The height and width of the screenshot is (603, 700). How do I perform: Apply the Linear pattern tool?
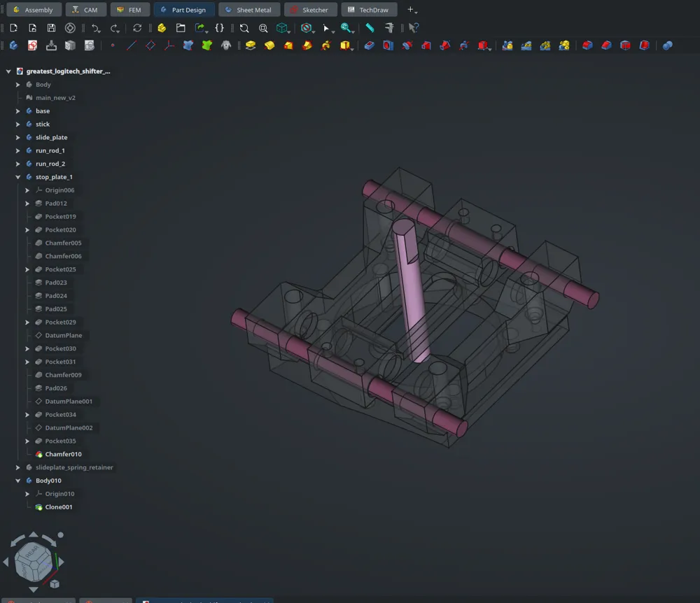click(526, 45)
